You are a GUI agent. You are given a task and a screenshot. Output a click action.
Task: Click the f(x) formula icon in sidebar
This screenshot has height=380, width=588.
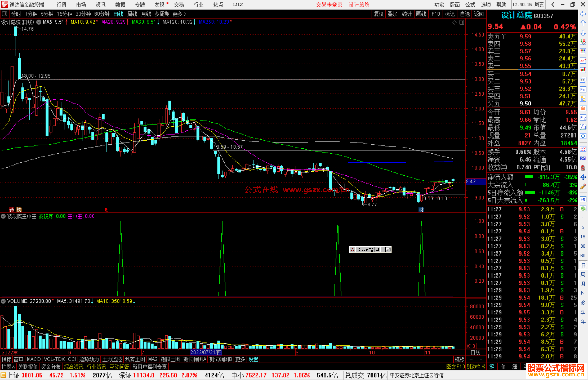583,127
